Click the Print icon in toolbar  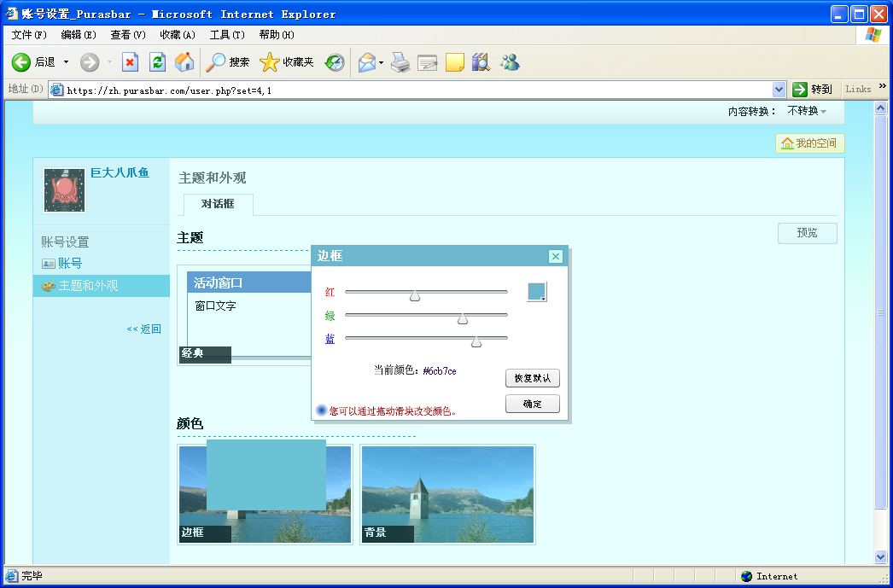400,62
